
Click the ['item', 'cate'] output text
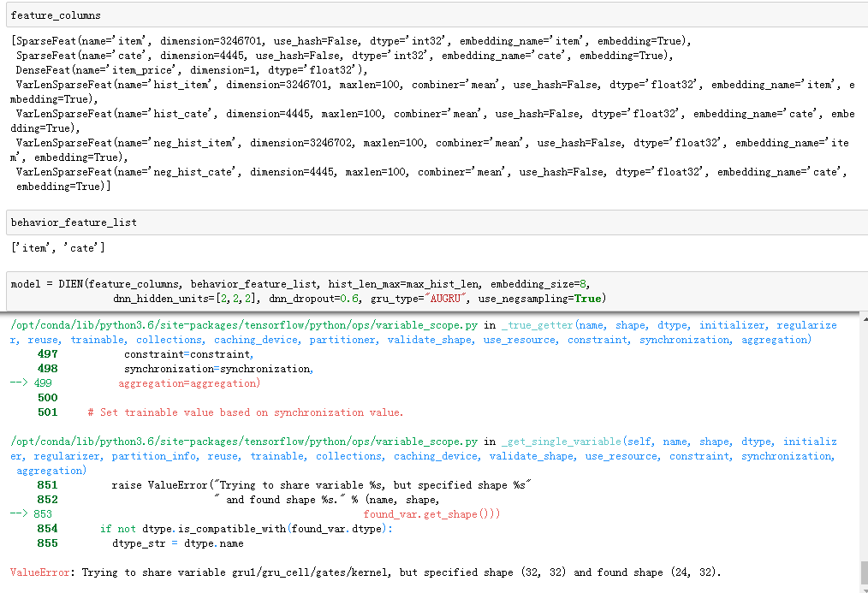[x=55, y=247]
